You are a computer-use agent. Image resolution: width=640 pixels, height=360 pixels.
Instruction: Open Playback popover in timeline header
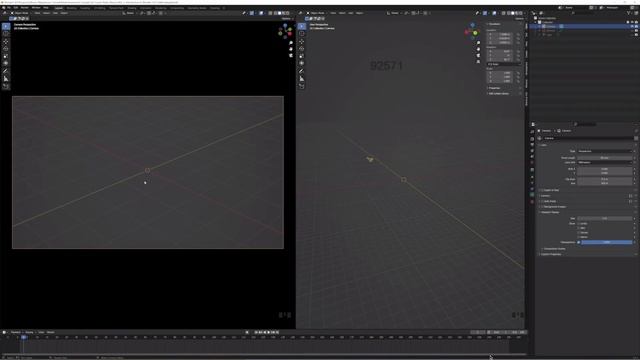(x=16, y=332)
